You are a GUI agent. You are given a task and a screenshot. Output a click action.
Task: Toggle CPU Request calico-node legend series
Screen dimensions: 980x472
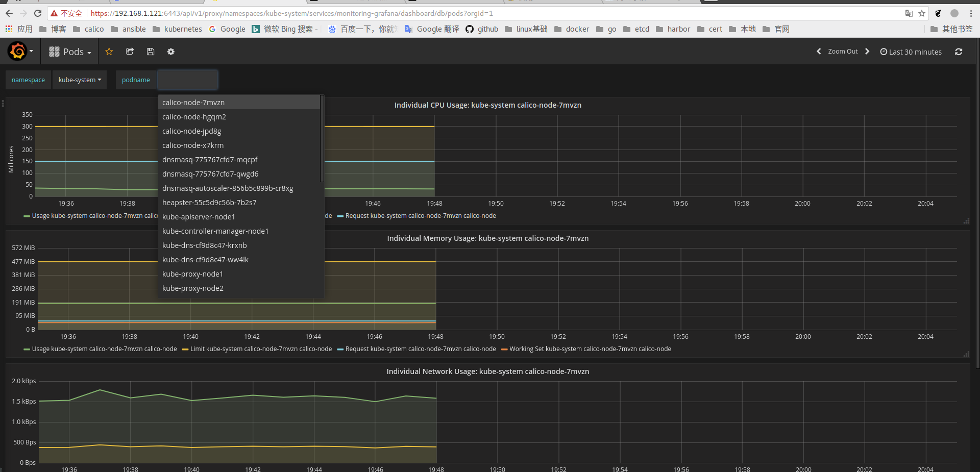(416, 215)
